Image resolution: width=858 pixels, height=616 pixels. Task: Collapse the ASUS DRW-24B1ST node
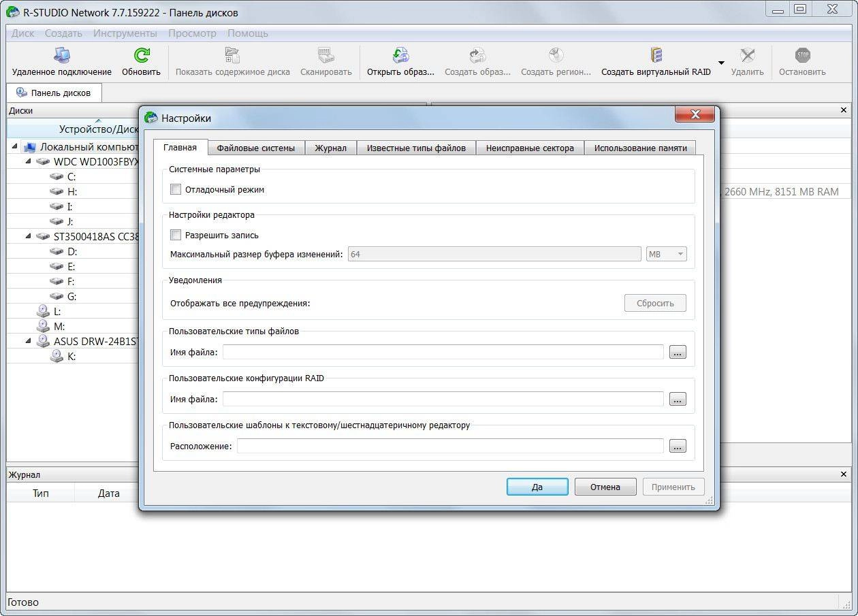(x=29, y=341)
